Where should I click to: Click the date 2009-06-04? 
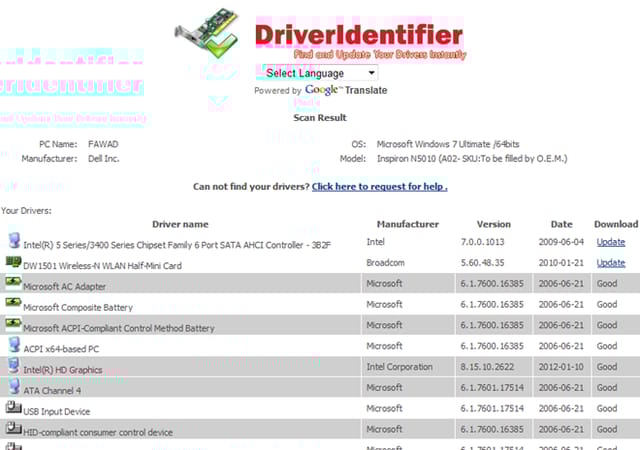click(x=561, y=242)
